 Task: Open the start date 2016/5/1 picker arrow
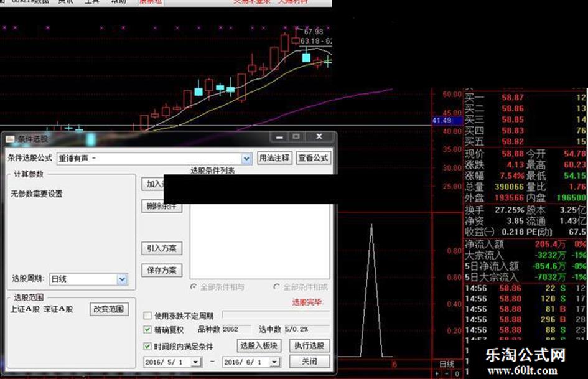click(196, 362)
